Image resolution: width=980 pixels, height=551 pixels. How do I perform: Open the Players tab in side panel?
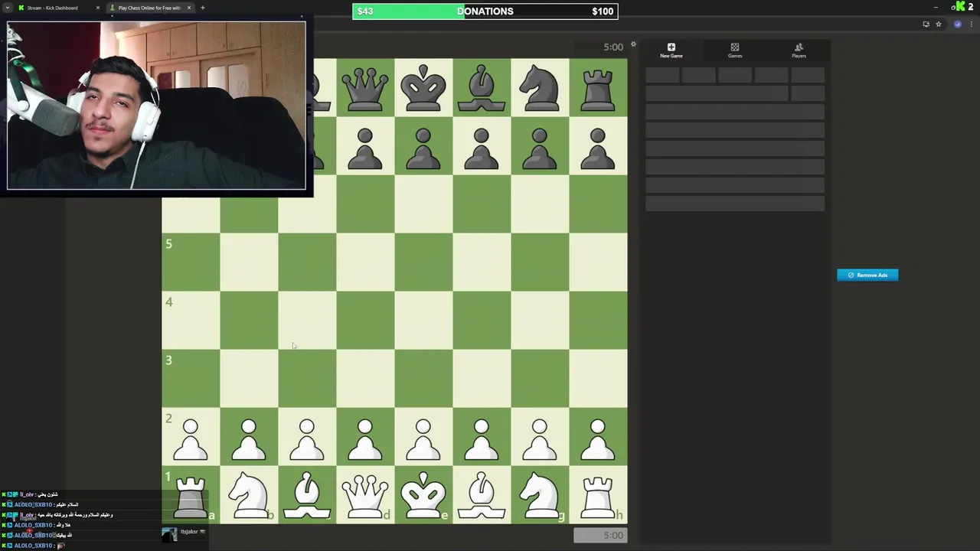pyautogui.click(x=799, y=51)
